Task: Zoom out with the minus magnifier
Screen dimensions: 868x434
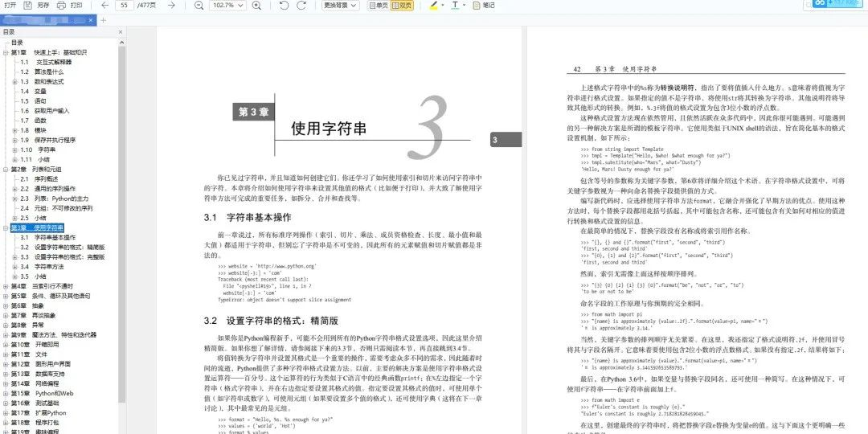Action: click(x=199, y=5)
